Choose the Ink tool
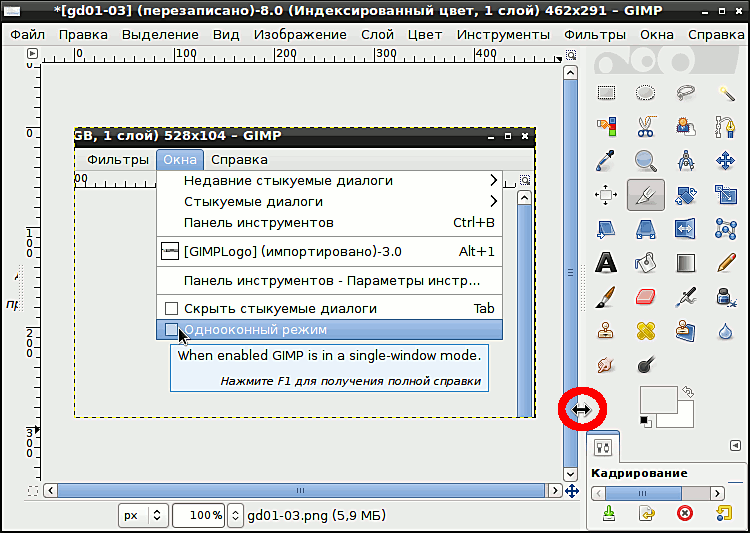 [726, 297]
